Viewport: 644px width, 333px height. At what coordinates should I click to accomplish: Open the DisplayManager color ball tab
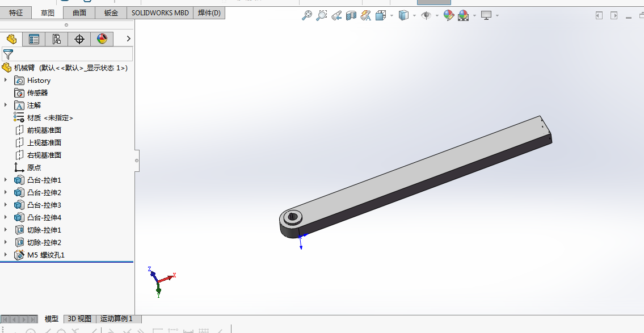click(x=102, y=39)
